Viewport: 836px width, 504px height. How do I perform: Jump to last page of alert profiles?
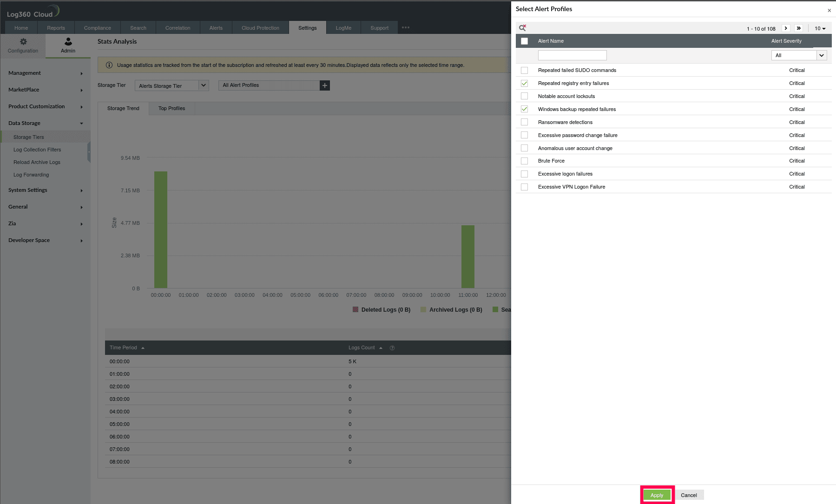pyautogui.click(x=798, y=28)
